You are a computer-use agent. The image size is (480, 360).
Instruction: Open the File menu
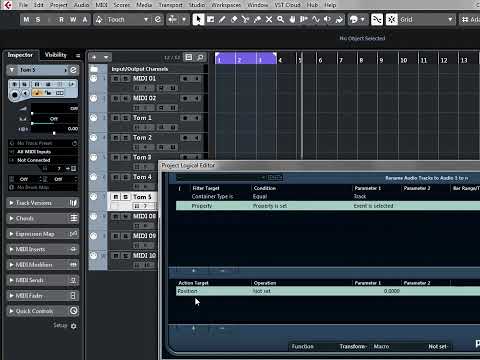tap(23, 5)
